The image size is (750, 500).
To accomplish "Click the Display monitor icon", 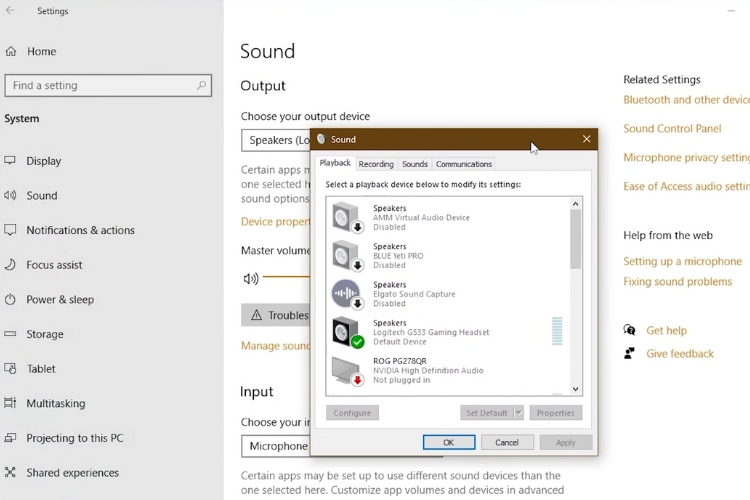I will coord(10,160).
